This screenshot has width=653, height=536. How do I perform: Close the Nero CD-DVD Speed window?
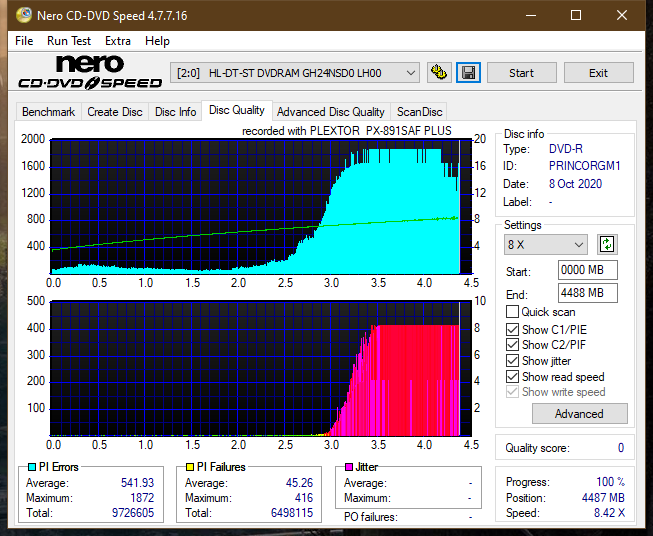622,15
